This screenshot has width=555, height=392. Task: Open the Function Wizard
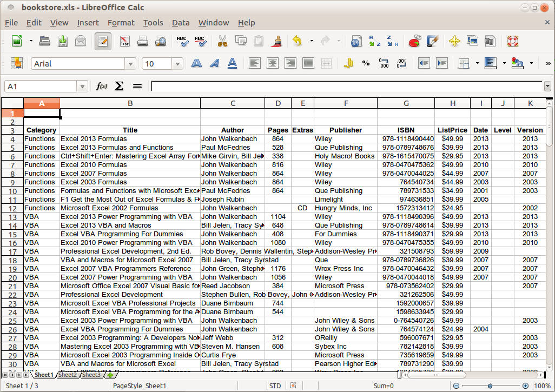[x=101, y=85]
